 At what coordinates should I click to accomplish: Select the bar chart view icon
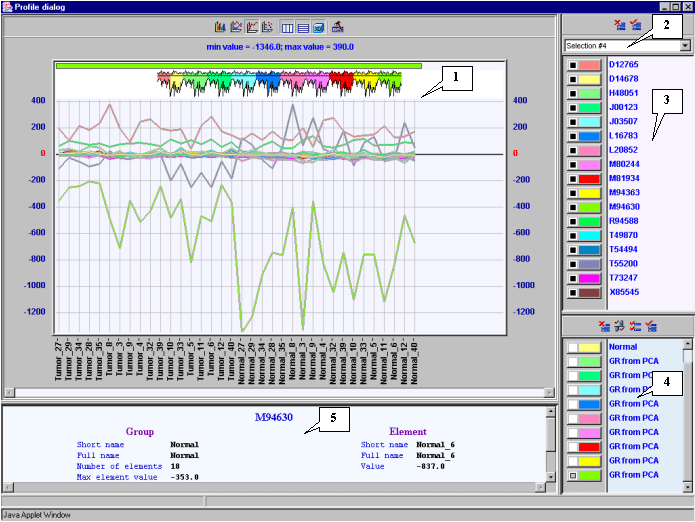pyautogui.click(x=221, y=26)
